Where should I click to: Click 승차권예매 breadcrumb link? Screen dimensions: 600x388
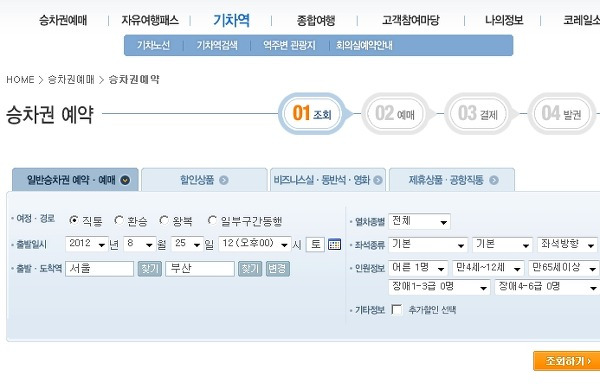coord(71,80)
